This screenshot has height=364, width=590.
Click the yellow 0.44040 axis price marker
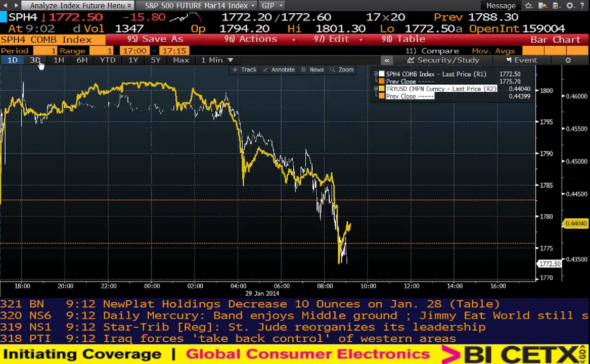(576, 224)
